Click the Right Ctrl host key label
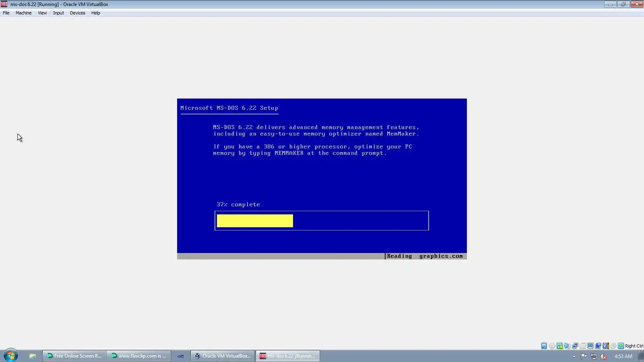The image size is (644, 362). coord(634,346)
